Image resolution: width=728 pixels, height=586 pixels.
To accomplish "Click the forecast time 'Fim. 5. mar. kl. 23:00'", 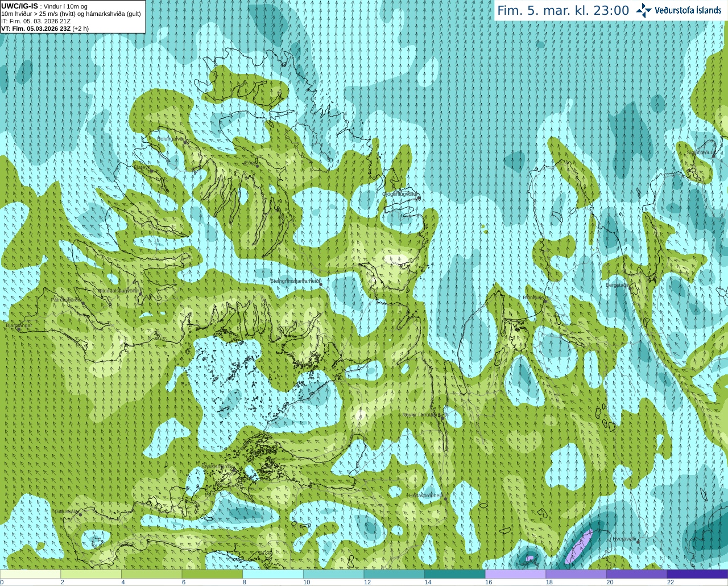I will pos(563,11).
